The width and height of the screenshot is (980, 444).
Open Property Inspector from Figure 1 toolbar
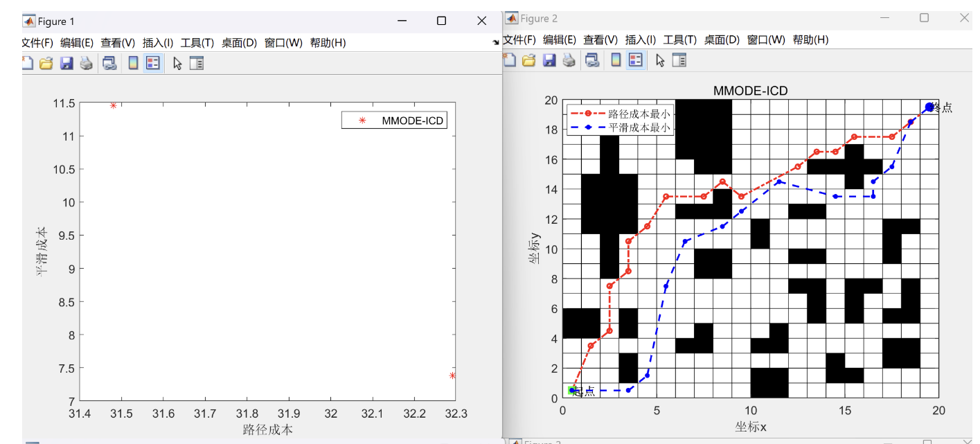[x=197, y=64]
